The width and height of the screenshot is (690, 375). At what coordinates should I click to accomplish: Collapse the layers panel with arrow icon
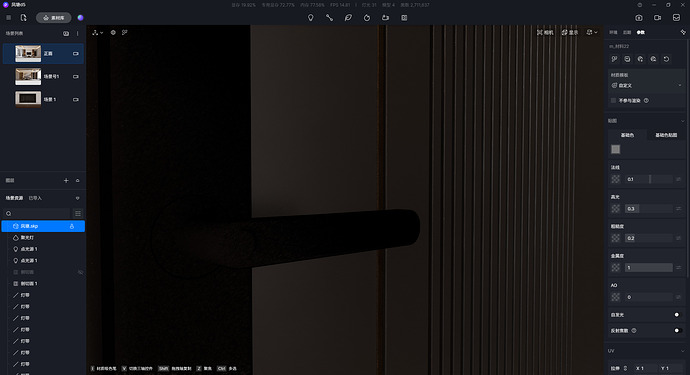(77, 180)
